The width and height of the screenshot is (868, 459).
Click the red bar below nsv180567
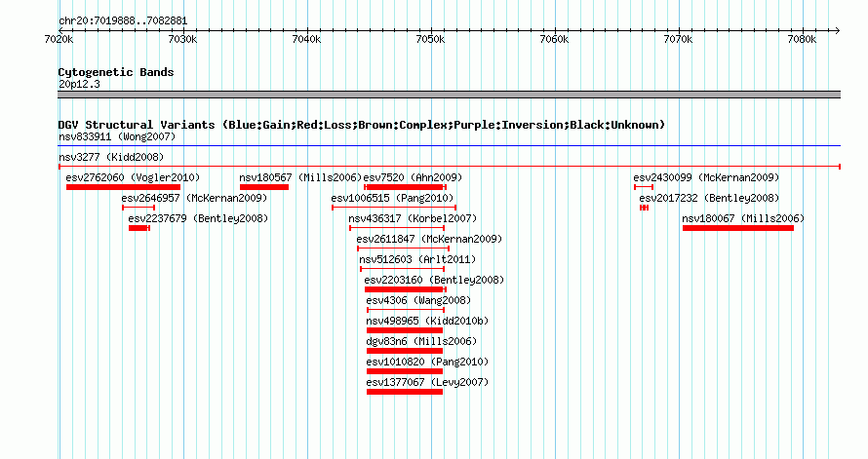click(x=264, y=187)
